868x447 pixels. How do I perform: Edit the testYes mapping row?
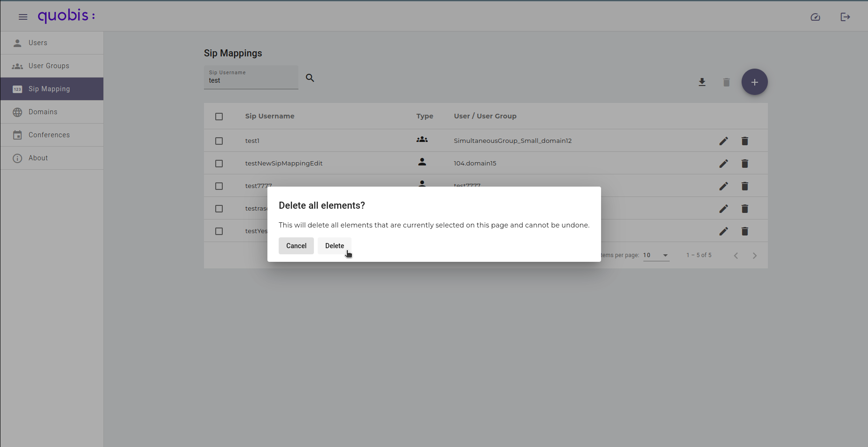(724, 231)
